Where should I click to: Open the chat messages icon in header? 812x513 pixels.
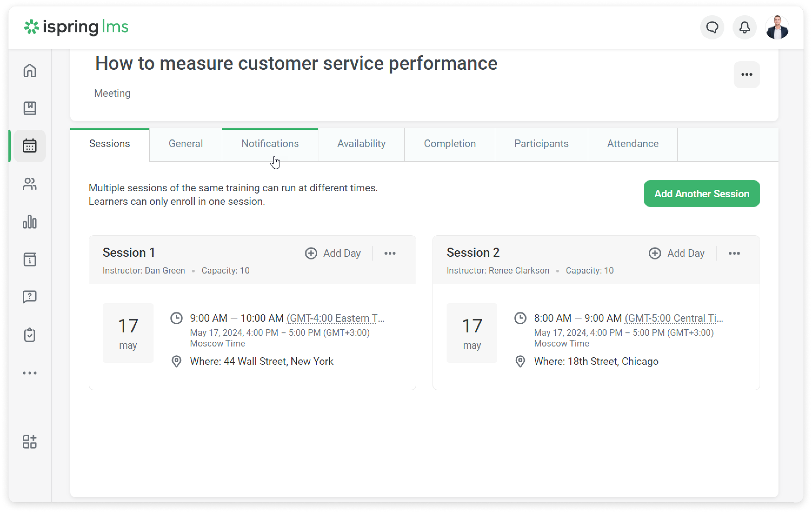click(712, 27)
